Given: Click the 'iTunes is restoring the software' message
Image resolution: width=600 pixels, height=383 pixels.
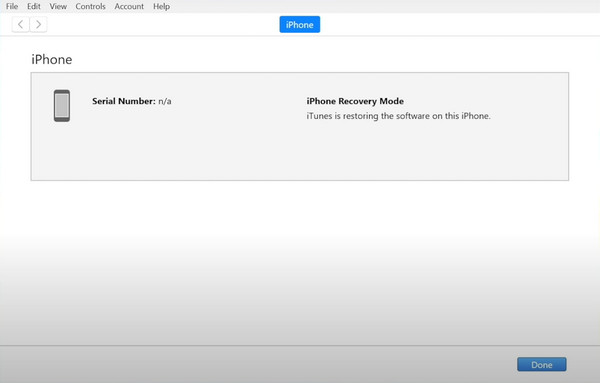Looking at the screenshot, I should (x=398, y=116).
